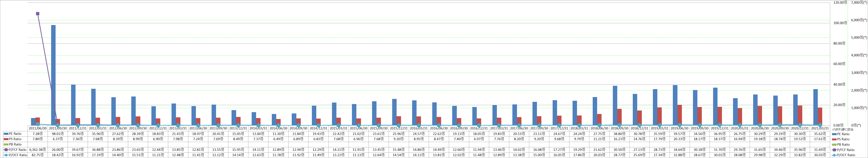The height and width of the screenshot is (158, 868).
Task: Click the tall blue PE bar for 2011/09/30
Action: [53, 75]
